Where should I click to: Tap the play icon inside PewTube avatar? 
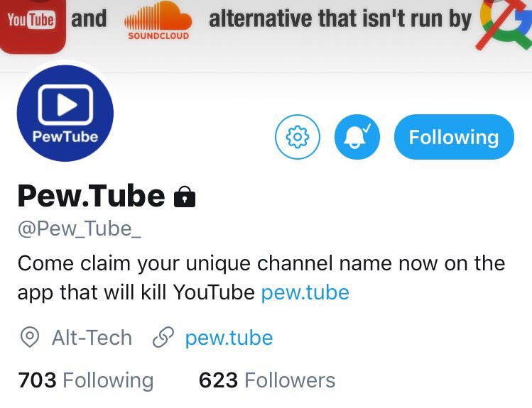pos(65,105)
